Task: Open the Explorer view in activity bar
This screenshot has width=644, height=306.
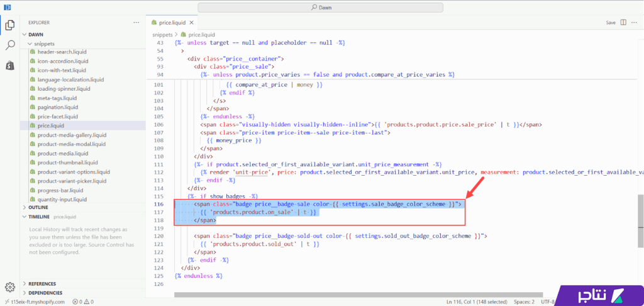Action: pyautogui.click(x=10, y=25)
